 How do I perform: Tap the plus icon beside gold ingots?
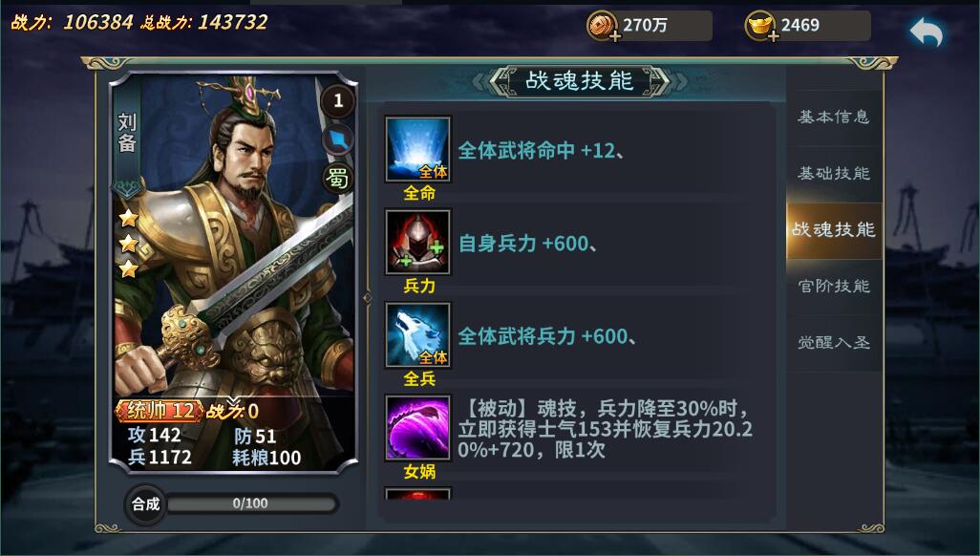773,36
